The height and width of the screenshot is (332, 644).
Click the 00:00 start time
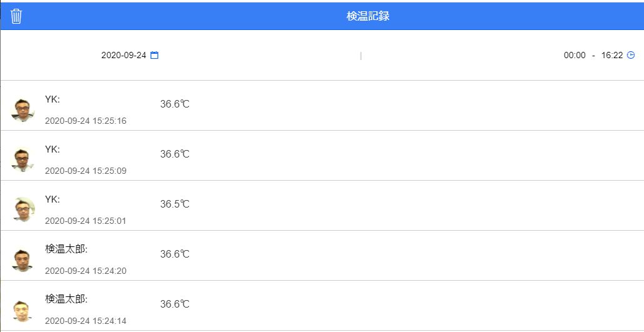pos(575,56)
